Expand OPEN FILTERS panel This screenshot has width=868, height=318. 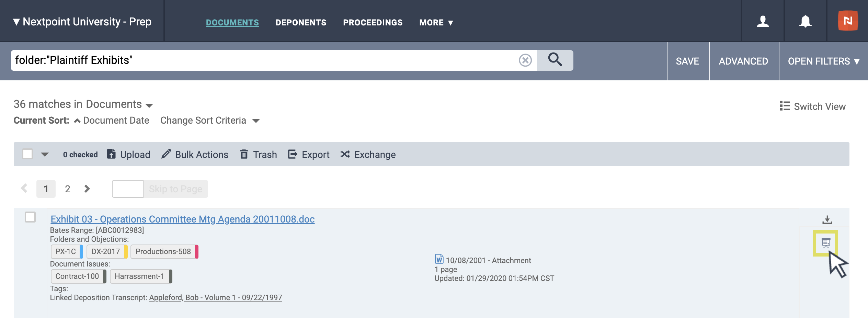point(824,61)
